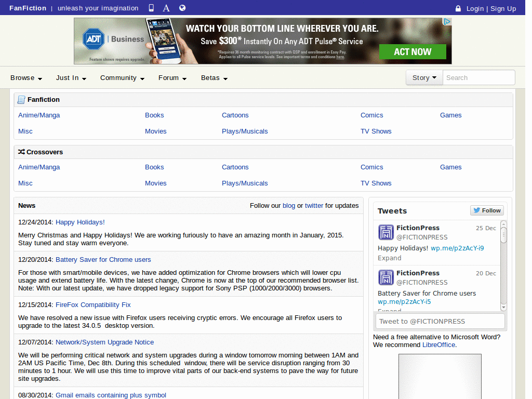The height and width of the screenshot is (399, 532).
Task: Click the 20 Dec tweet timestamp
Action: pyautogui.click(x=486, y=273)
